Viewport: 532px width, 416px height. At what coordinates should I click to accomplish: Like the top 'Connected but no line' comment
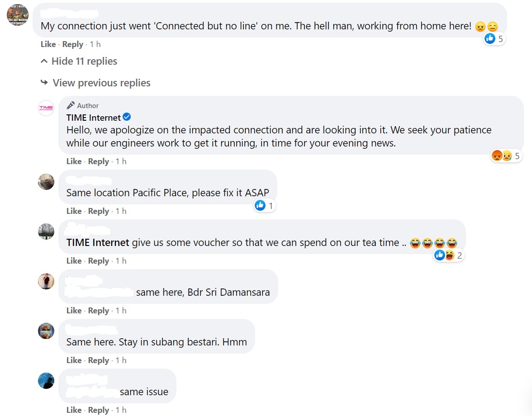tap(48, 44)
